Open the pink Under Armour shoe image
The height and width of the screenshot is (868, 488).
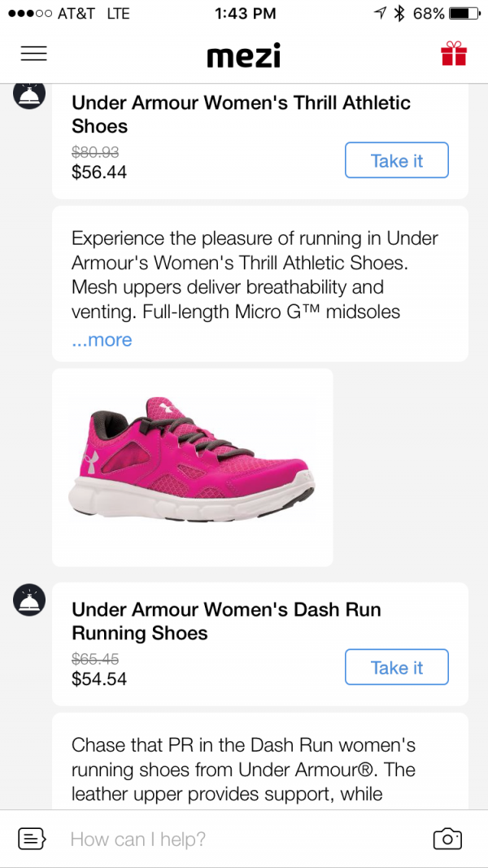tap(193, 467)
